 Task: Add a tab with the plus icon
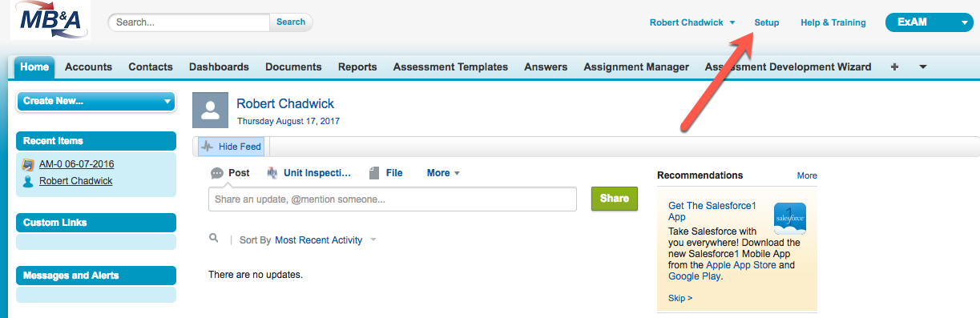coord(894,67)
